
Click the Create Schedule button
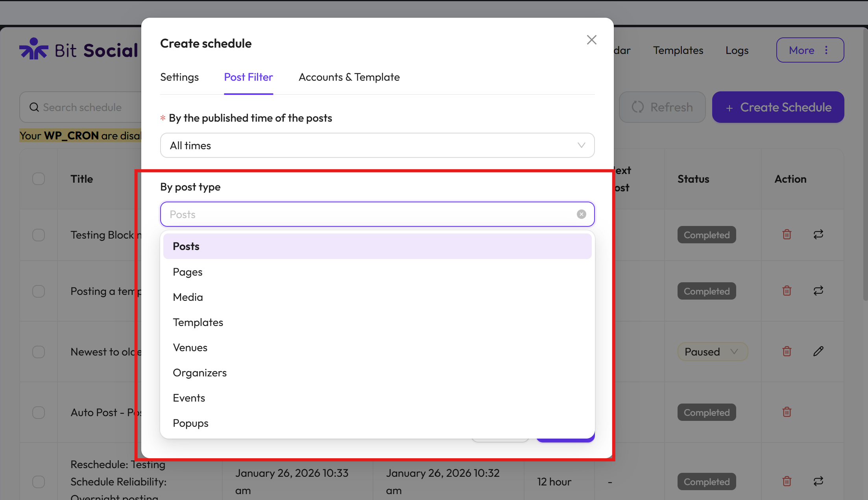tap(778, 107)
